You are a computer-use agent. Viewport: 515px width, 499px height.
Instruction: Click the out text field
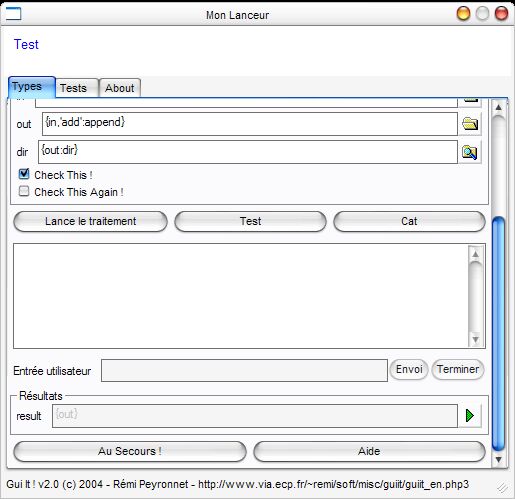(250, 124)
